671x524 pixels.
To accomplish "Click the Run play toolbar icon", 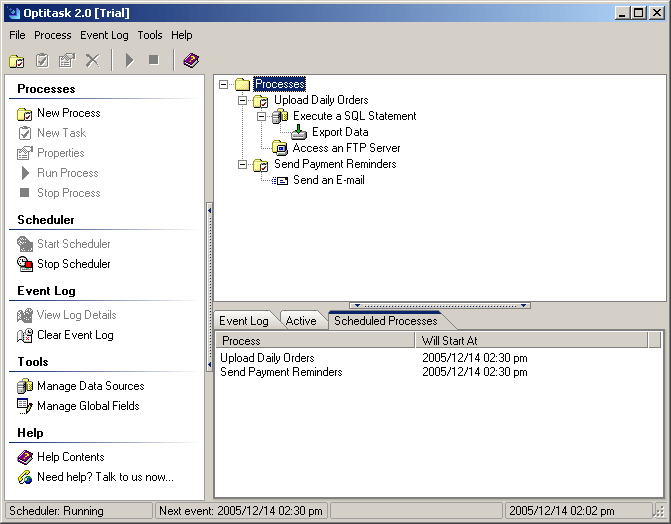I will (129, 60).
